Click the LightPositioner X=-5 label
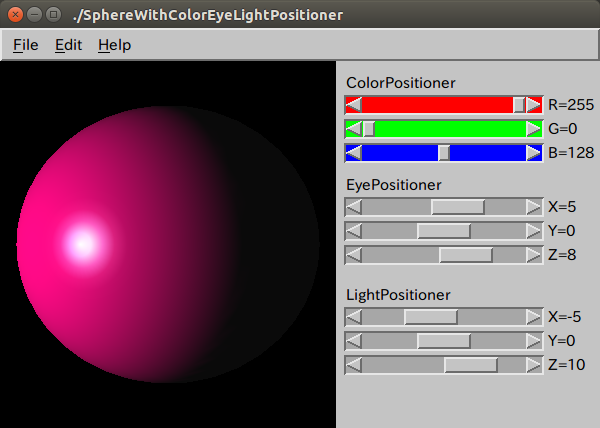This screenshot has height=428, width=600. click(564, 317)
